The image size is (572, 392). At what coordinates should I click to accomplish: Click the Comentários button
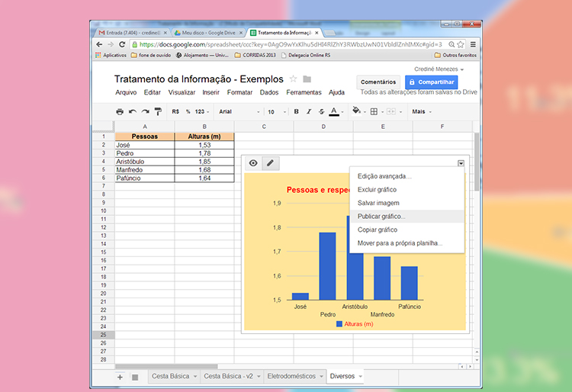(378, 82)
